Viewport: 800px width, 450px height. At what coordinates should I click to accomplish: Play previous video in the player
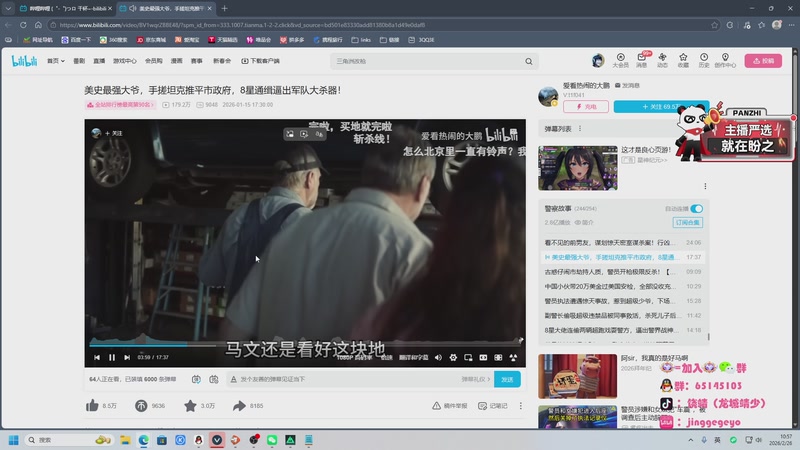(97, 358)
